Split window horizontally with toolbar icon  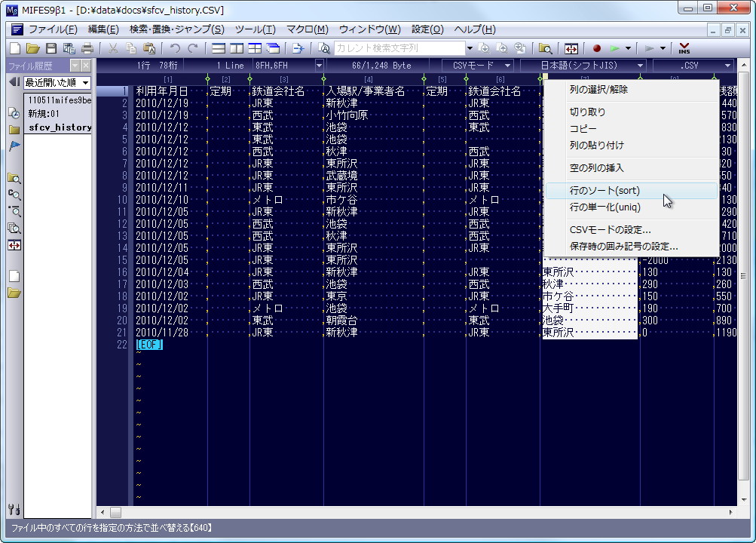[219, 48]
